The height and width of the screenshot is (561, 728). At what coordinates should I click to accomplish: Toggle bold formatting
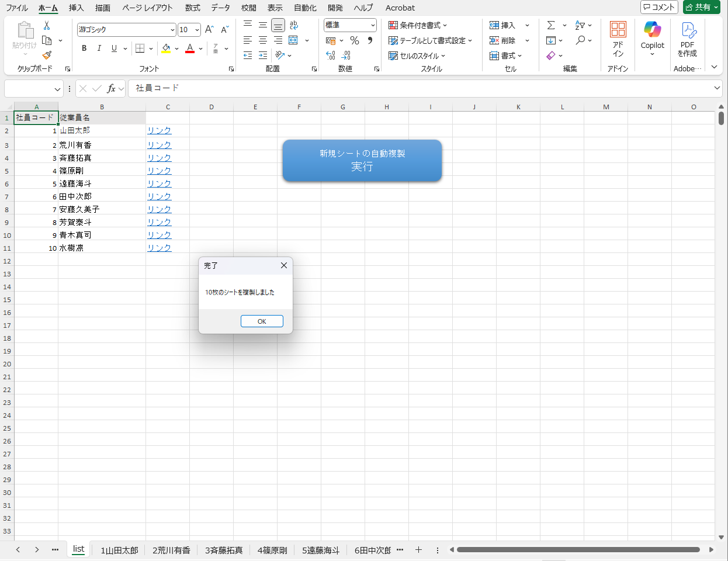click(84, 49)
